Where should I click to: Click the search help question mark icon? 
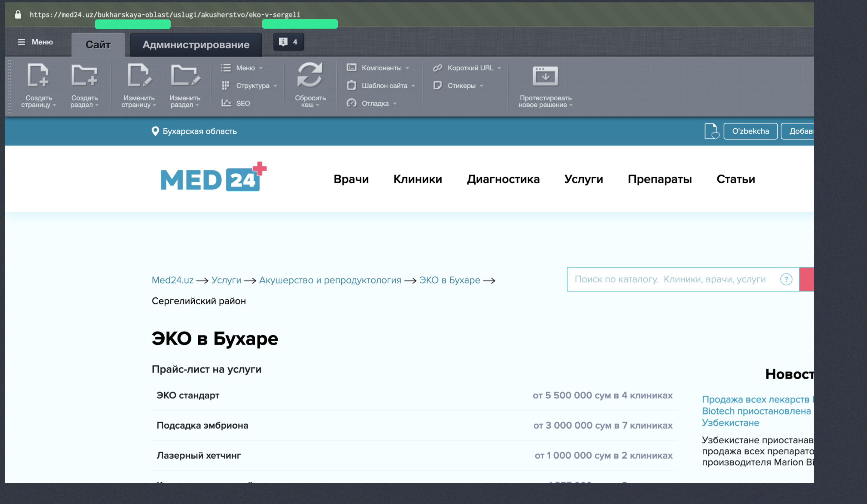click(786, 279)
